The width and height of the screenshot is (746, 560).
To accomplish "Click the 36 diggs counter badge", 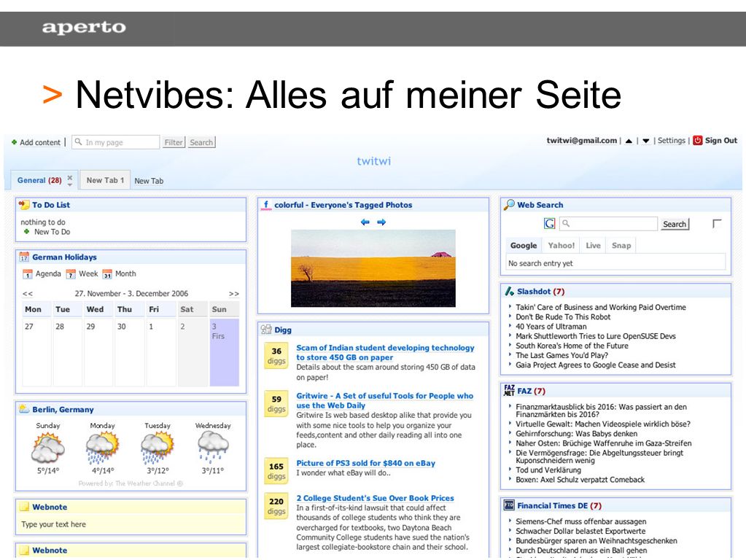I will coord(276,356).
